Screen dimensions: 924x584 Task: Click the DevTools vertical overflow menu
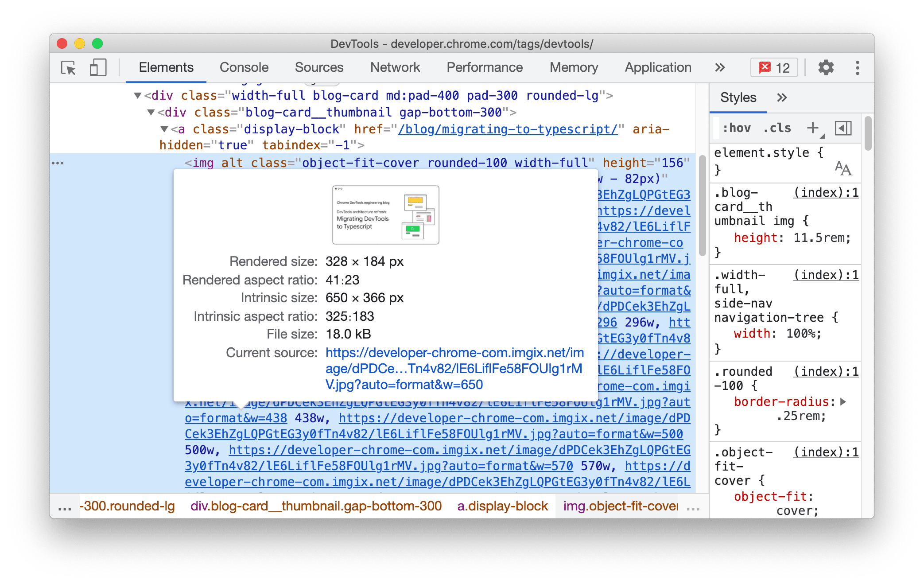[x=858, y=68]
